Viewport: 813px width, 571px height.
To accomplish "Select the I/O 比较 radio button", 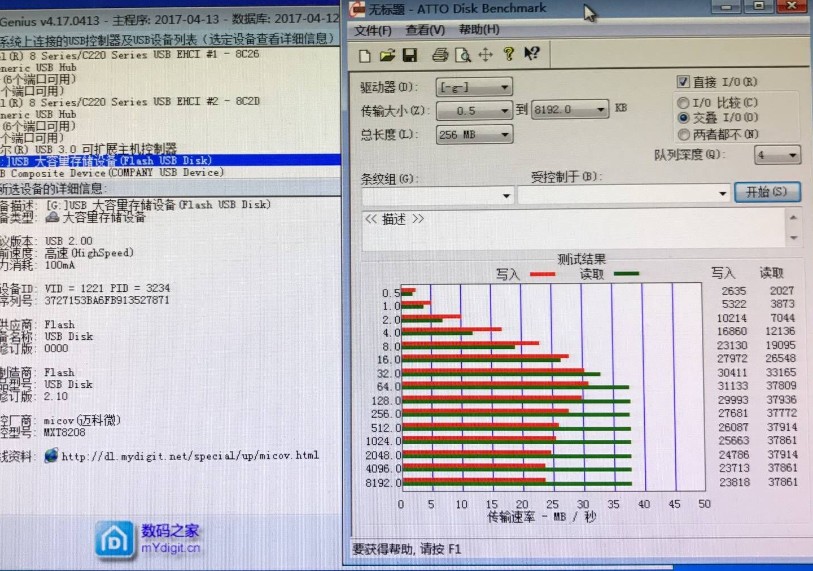I will [x=683, y=102].
